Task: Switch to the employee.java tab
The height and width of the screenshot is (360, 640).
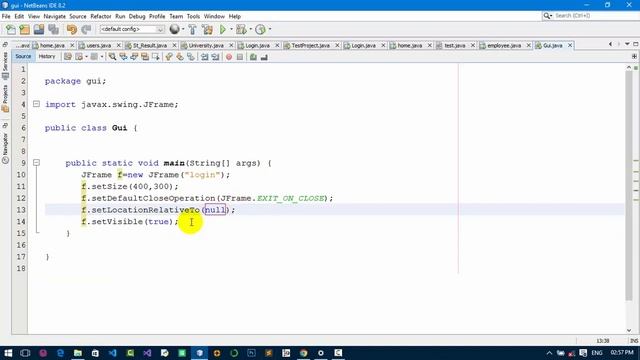Action: (x=504, y=46)
